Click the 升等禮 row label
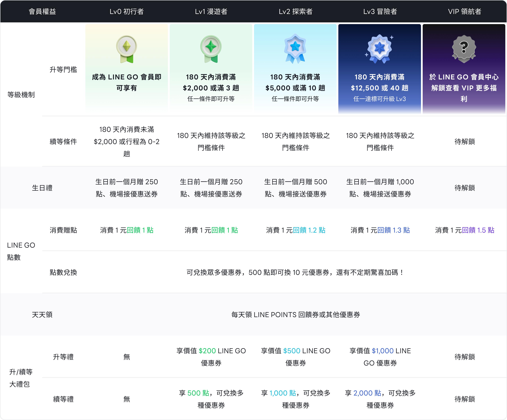This screenshot has width=507, height=420. 63,357
